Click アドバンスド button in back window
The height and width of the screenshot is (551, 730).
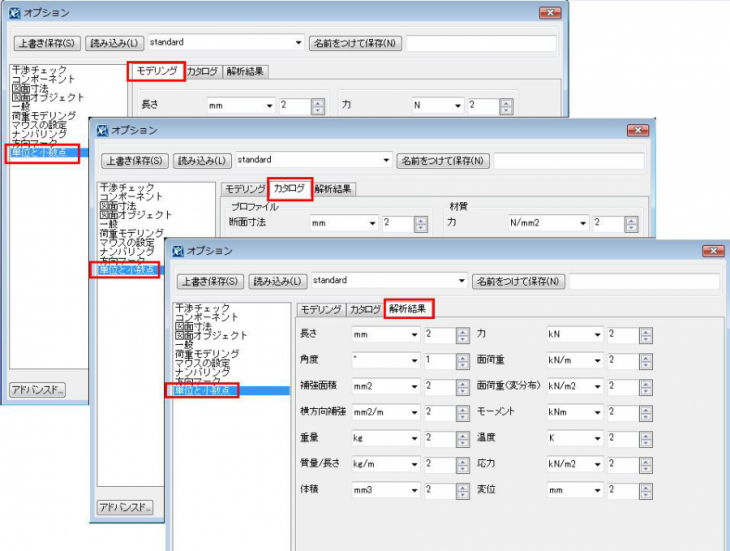coord(37,390)
